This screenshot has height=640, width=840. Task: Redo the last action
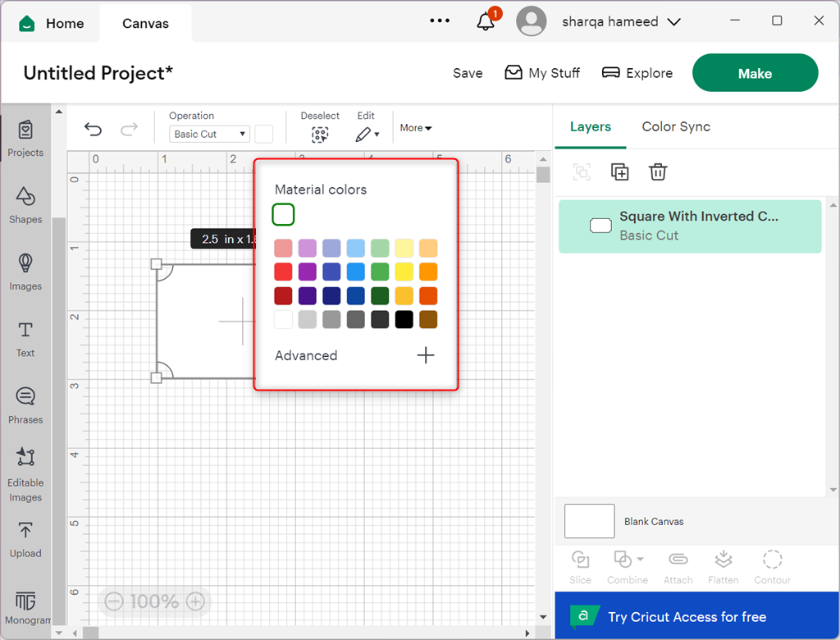(x=129, y=129)
